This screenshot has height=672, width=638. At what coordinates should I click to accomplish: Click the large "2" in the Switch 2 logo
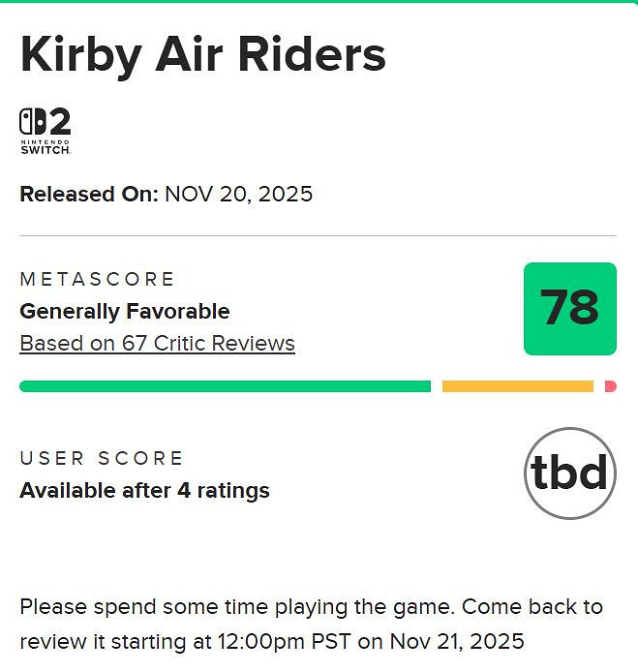click(59, 123)
